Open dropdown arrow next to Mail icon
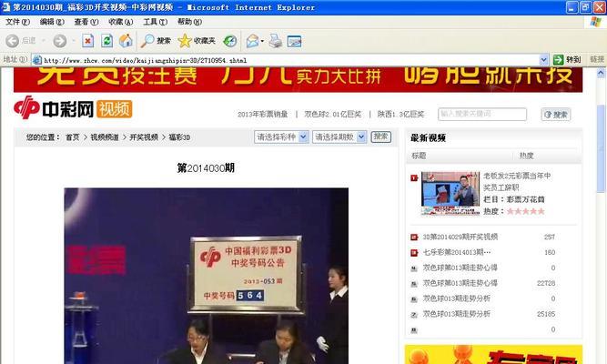Viewport: 607px width, 364px height. tap(262, 41)
